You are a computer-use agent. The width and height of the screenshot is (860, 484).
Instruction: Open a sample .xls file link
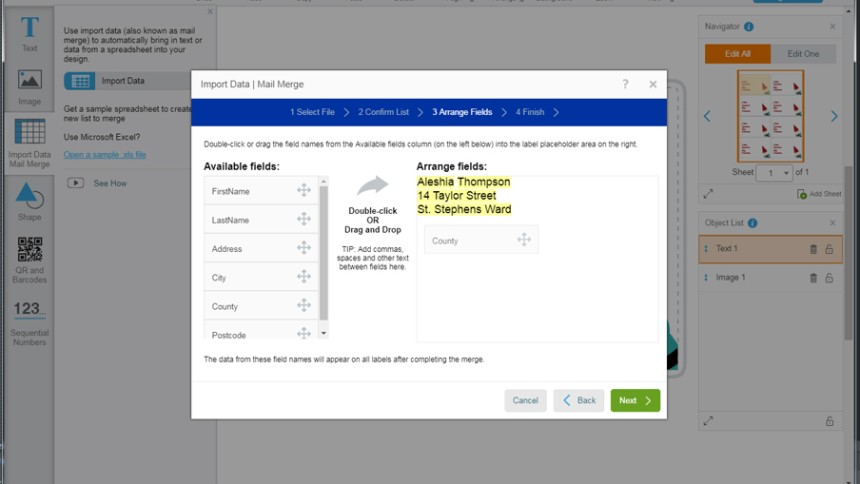tap(105, 155)
